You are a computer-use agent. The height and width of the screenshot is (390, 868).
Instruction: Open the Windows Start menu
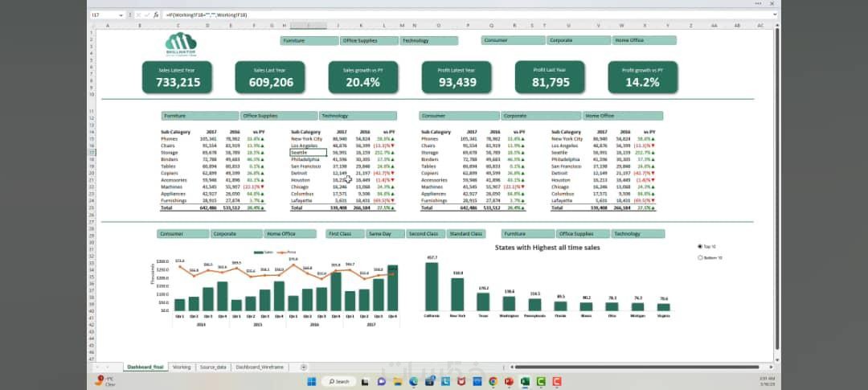[x=311, y=381]
